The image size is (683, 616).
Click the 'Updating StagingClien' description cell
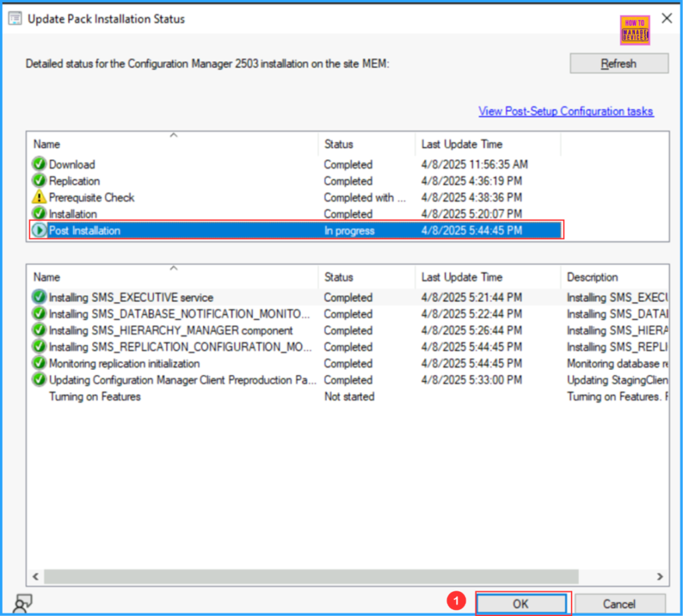(x=617, y=380)
